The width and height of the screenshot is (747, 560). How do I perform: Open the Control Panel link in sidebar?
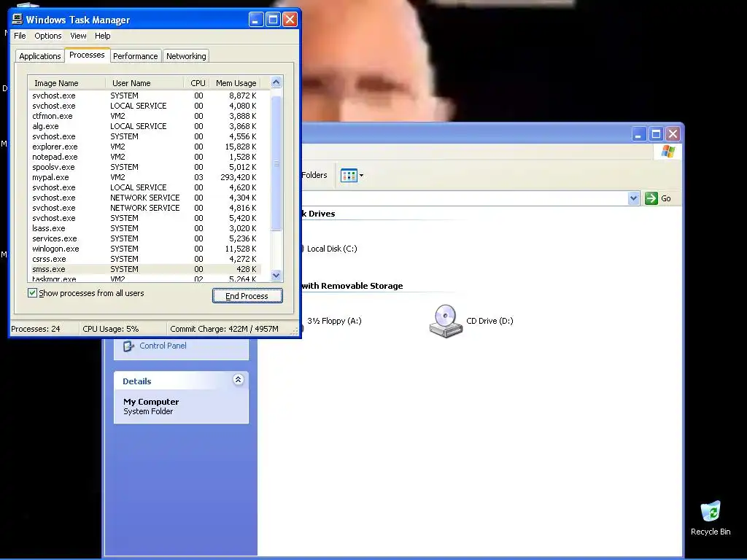point(163,346)
